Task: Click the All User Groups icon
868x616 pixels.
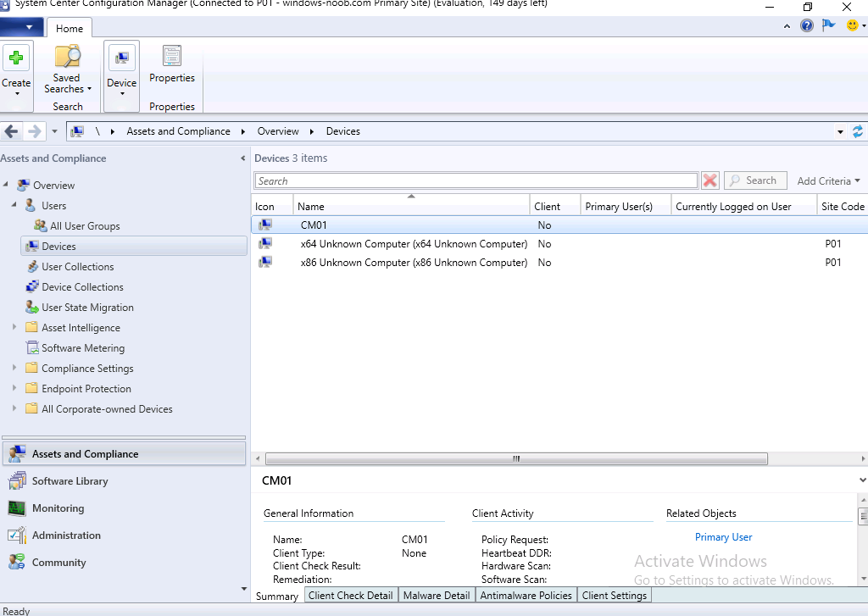Action: [x=41, y=226]
